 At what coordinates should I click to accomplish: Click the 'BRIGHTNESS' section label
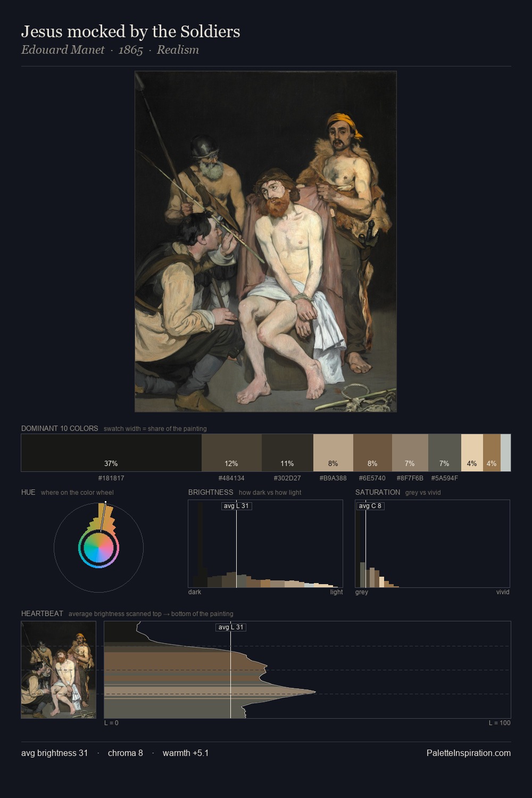click(x=211, y=492)
